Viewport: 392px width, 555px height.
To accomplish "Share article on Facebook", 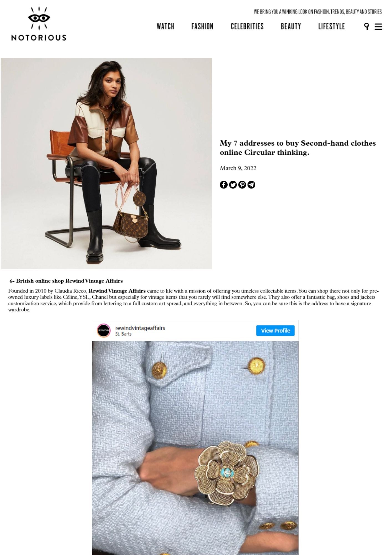I will point(224,185).
